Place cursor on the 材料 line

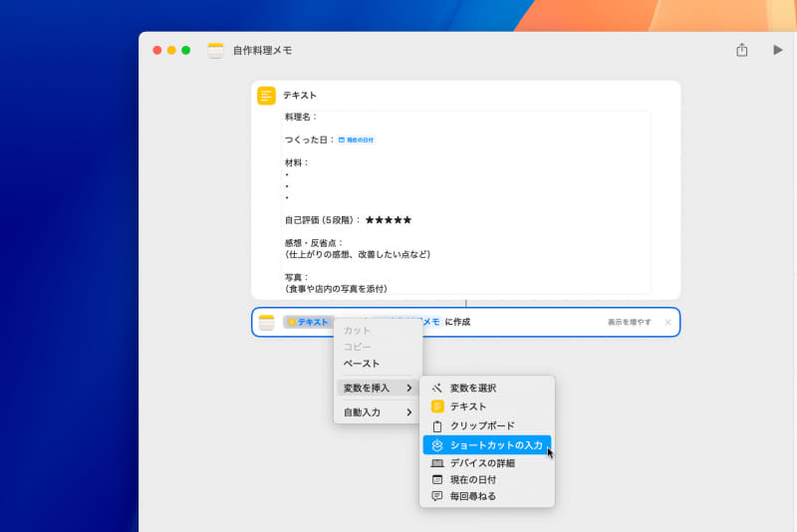point(296,162)
